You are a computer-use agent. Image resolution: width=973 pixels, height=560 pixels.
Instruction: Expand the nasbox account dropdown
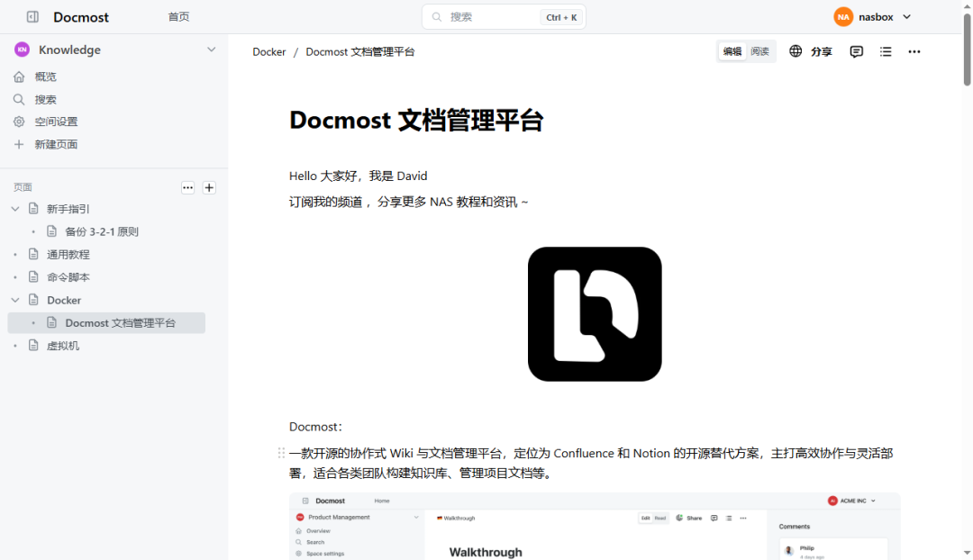tap(906, 17)
